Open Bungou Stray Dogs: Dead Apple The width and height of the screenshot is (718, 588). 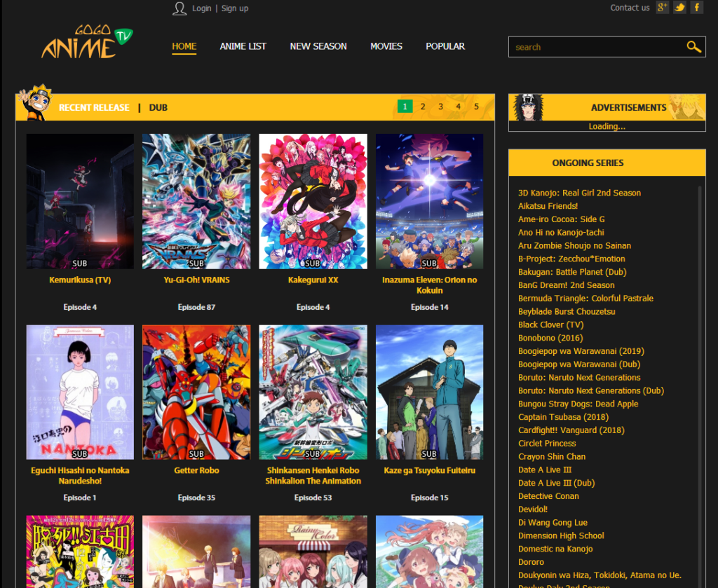pyautogui.click(x=578, y=404)
